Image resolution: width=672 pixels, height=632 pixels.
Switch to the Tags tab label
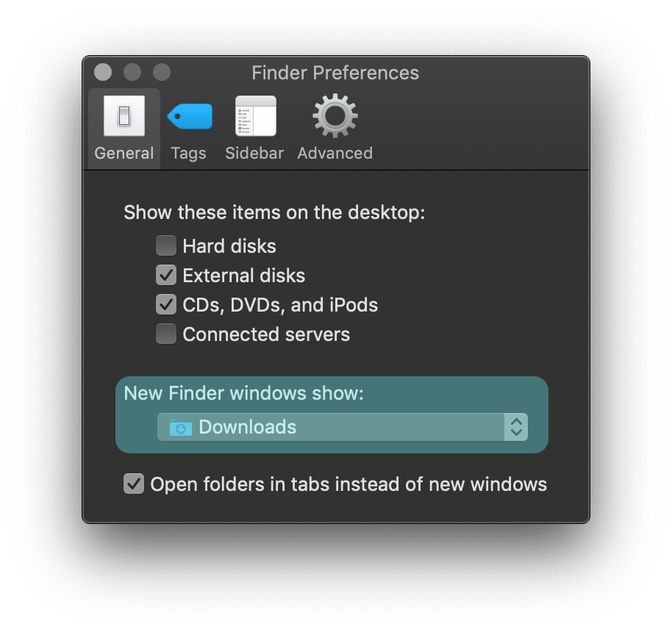click(x=189, y=154)
